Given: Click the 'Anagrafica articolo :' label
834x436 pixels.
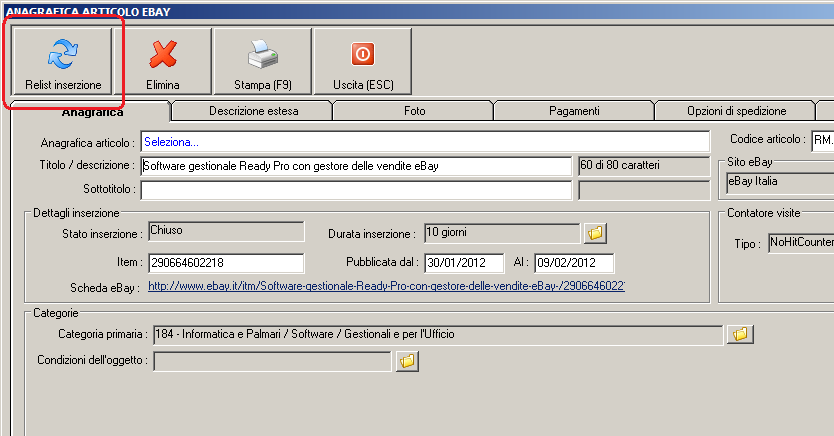Looking at the screenshot, I should [x=88, y=143].
